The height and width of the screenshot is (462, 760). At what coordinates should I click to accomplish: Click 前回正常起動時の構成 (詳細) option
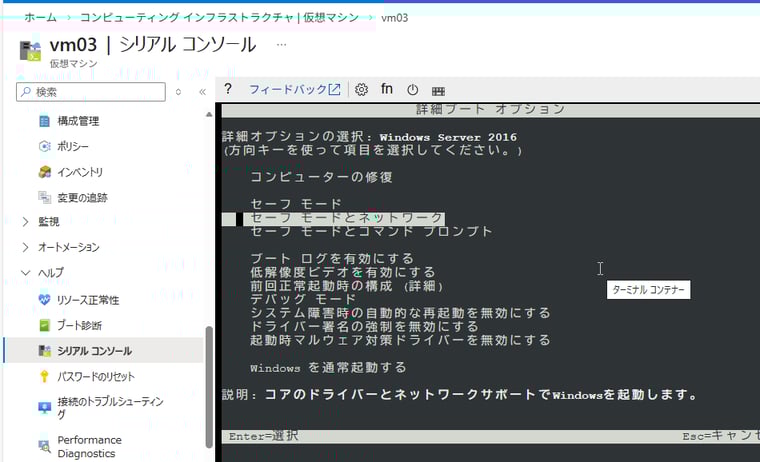point(347,286)
